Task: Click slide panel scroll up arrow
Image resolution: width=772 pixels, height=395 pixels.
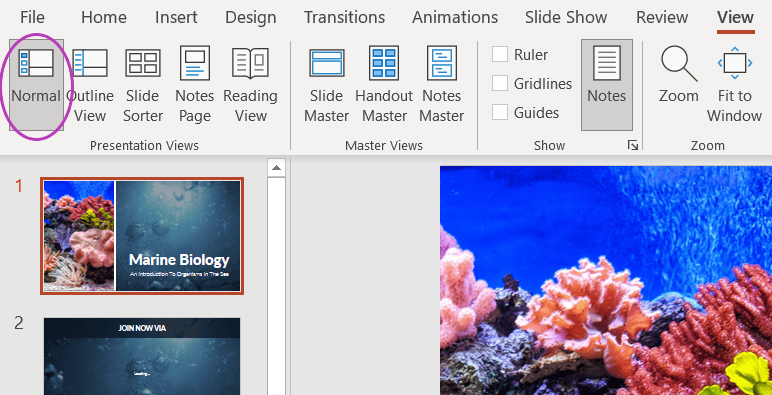Action: pos(276,168)
